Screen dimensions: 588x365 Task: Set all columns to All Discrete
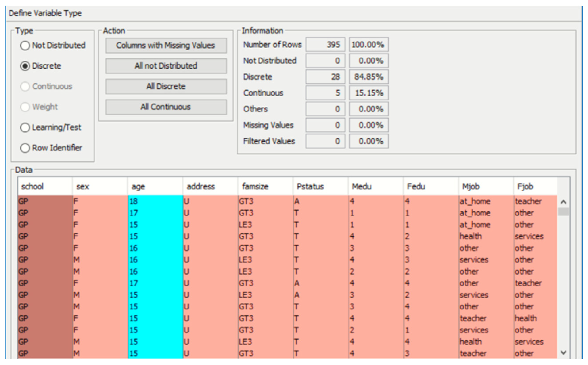[166, 86]
